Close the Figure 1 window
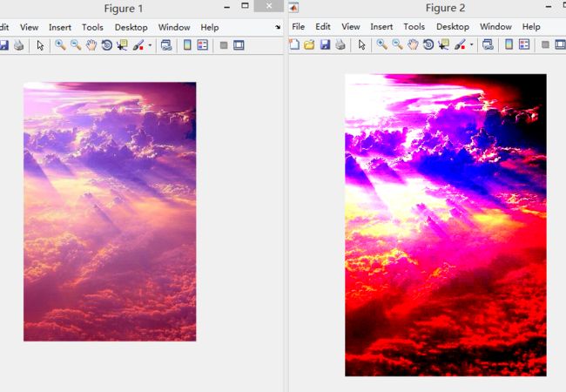Screen dimensions: 566x392 click(x=269, y=6)
